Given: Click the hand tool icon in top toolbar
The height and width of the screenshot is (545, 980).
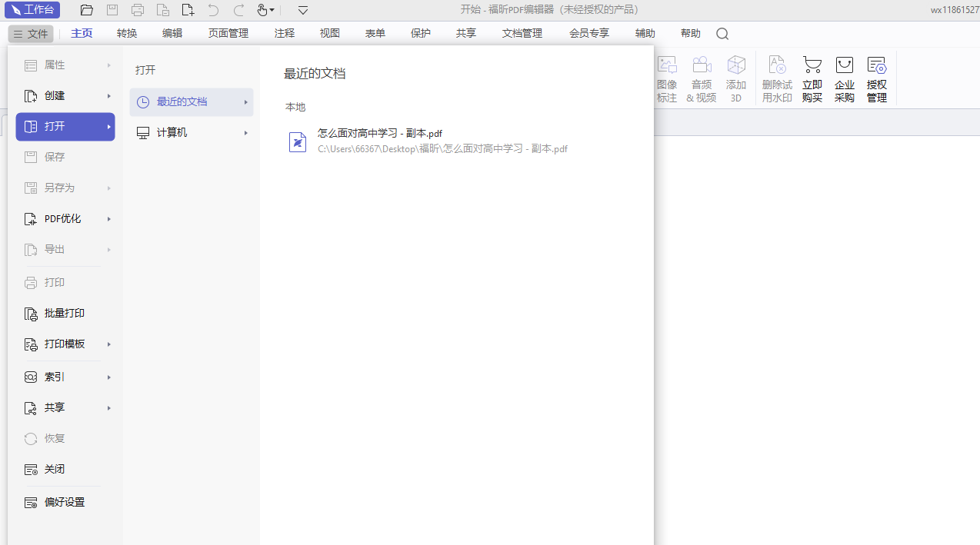Looking at the screenshot, I should [262, 10].
